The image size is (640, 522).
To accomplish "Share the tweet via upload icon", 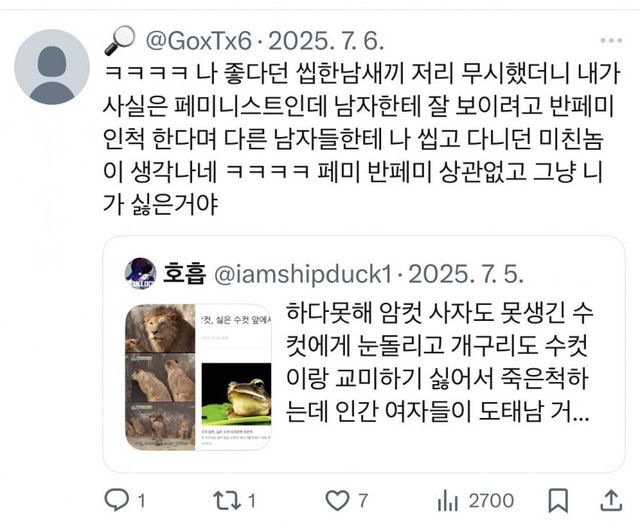I will (x=611, y=500).
